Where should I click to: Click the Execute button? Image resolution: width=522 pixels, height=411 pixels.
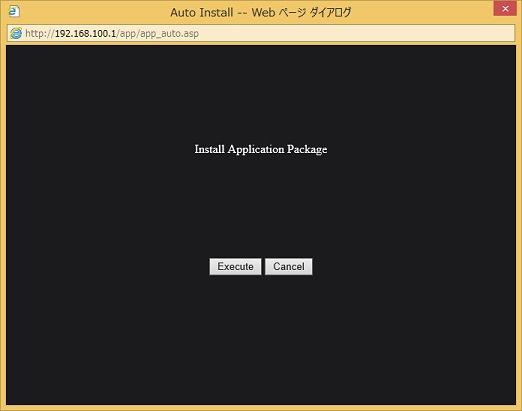pyautogui.click(x=235, y=266)
